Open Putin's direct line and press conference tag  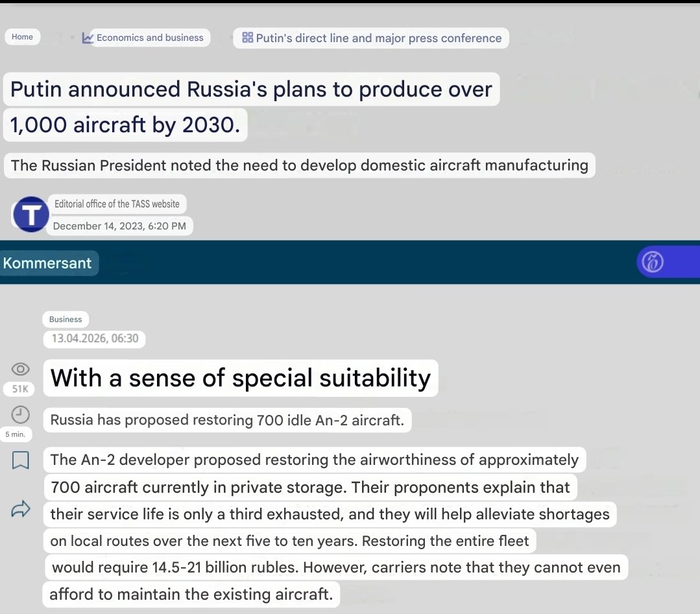tap(379, 38)
